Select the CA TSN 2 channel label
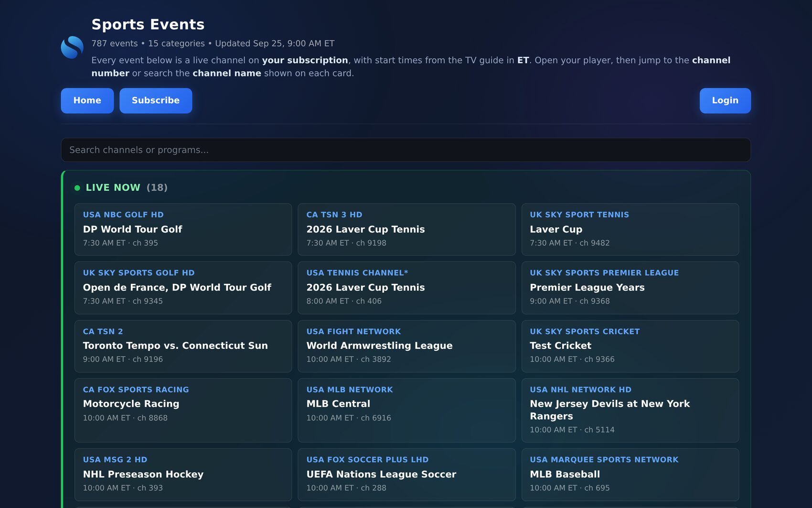Viewport: 812px width, 508px height. pos(103,332)
